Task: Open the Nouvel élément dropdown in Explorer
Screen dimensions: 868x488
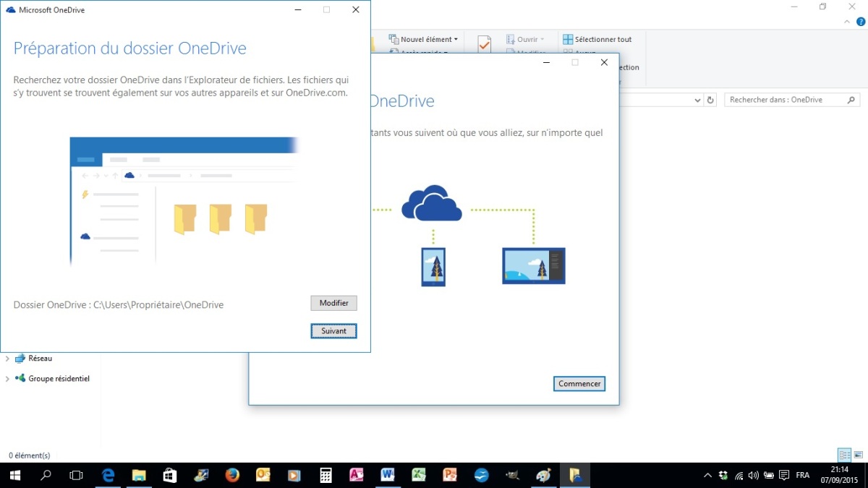Action: coord(423,39)
